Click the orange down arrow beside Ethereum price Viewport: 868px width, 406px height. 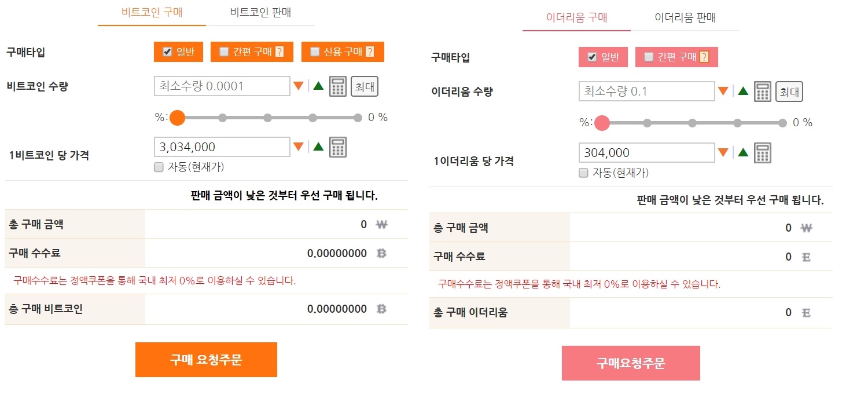click(x=724, y=151)
